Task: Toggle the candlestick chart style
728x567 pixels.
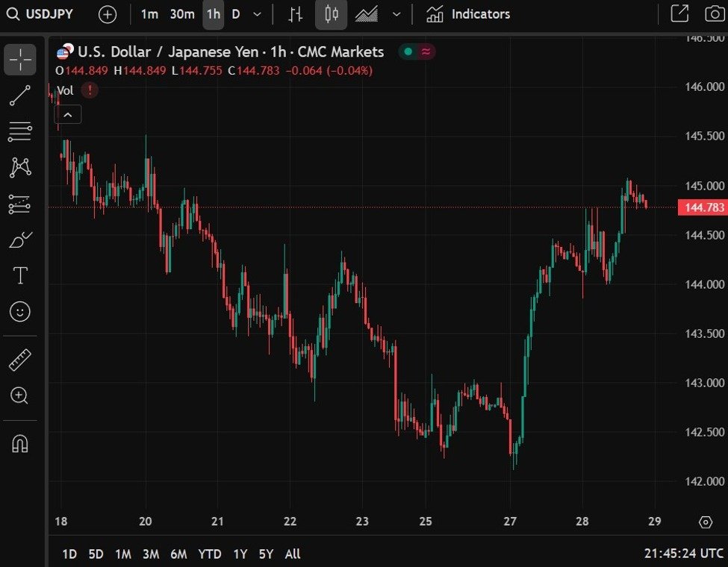Action: click(331, 14)
